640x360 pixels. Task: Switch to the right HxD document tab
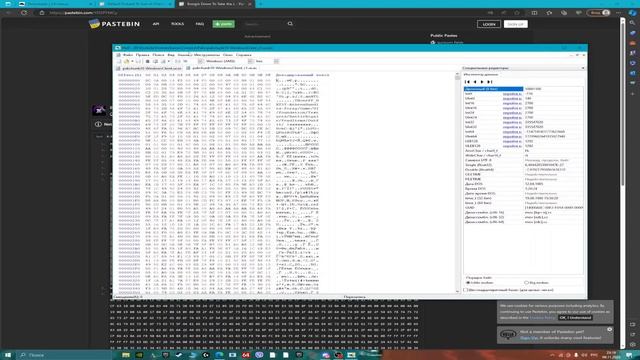coord(222,68)
